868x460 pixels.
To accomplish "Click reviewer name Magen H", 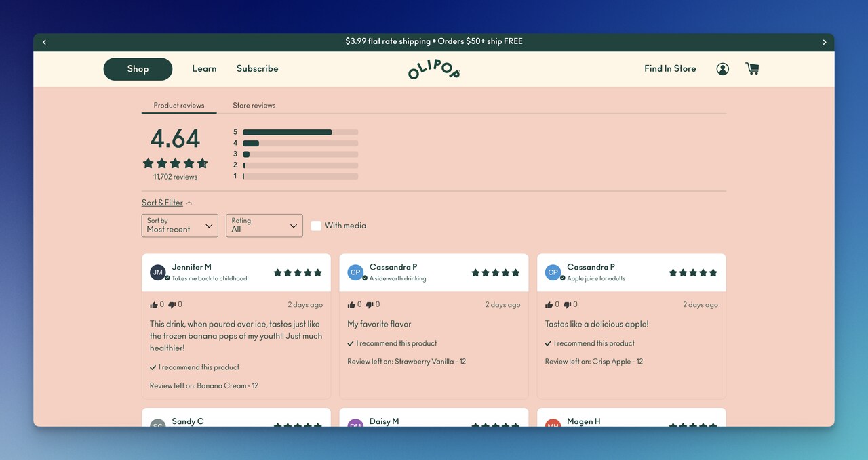I will (584, 421).
